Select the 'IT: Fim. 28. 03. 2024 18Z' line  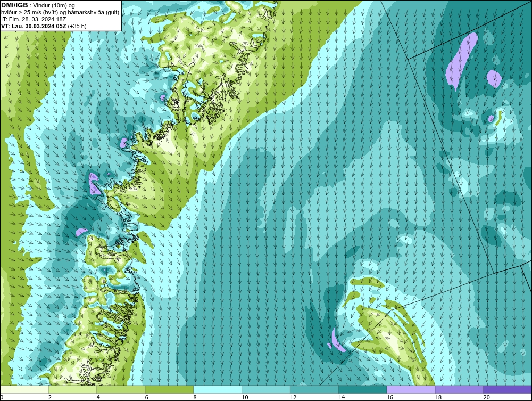[x=34, y=19]
